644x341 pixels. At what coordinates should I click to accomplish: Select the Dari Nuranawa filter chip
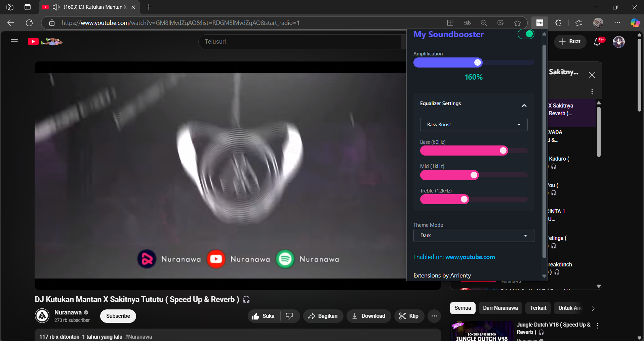pyautogui.click(x=500, y=308)
